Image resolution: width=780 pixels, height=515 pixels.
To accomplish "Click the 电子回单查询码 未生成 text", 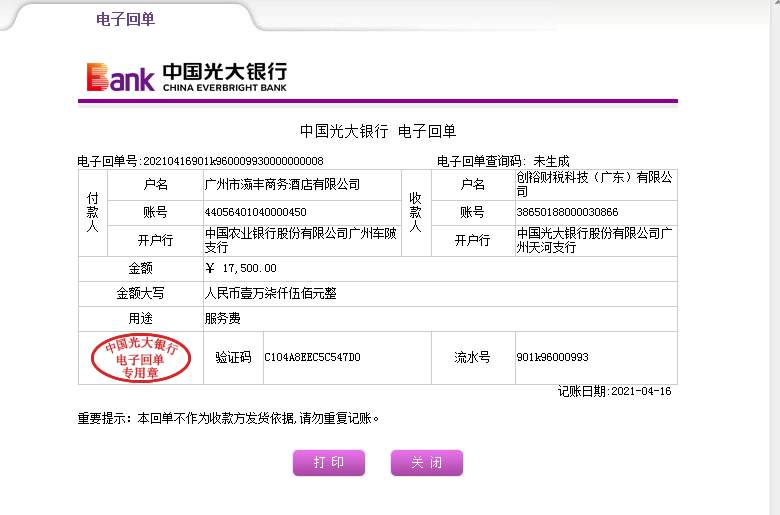I will point(503,161).
